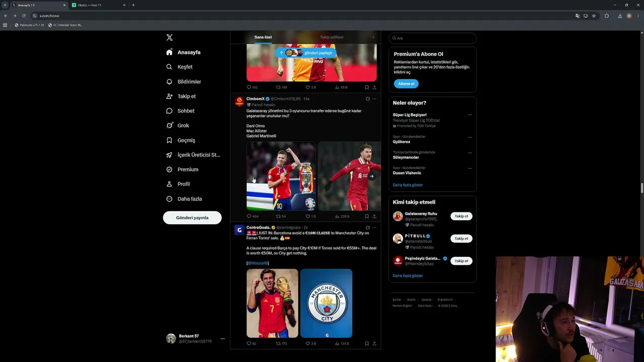Open options for Dusan Vlahovic trend
This screenshot has width=644, height=362.
470,168
